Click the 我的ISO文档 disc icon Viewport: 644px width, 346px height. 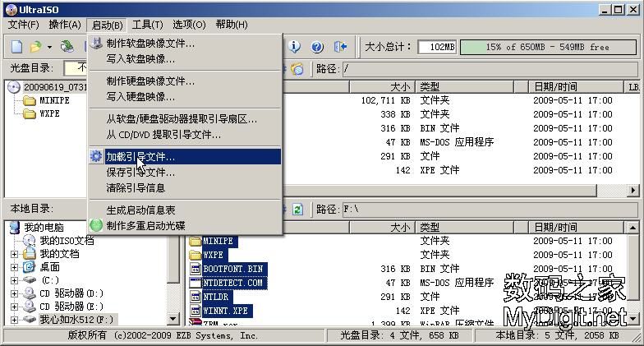click(30, 240)
